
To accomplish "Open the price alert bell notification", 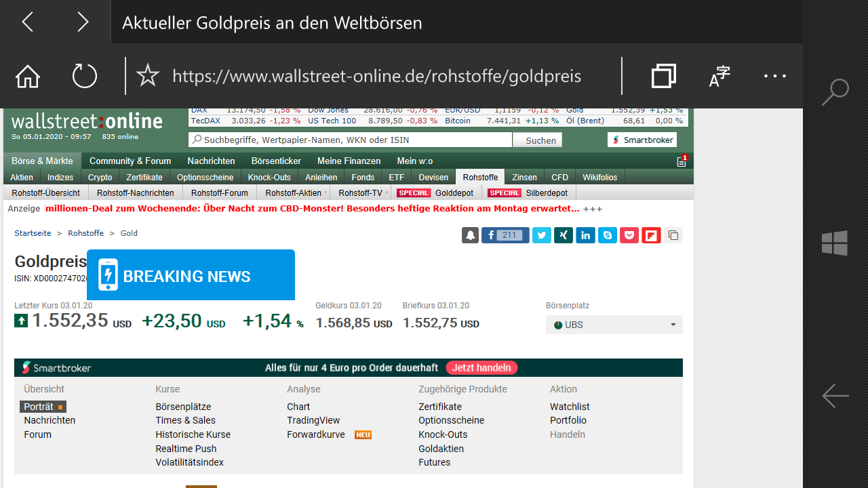I will tap(470, 235).
